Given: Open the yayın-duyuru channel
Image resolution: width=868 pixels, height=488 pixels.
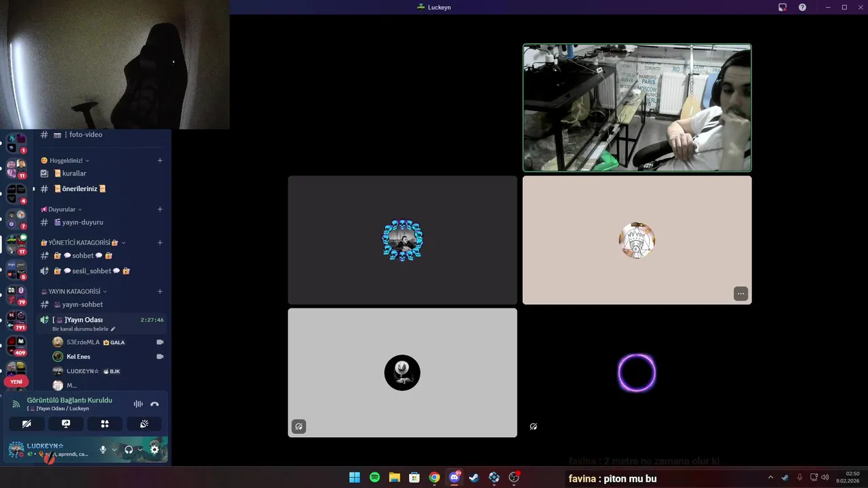Looking at the screenshot, I should (x=101, y=222).
